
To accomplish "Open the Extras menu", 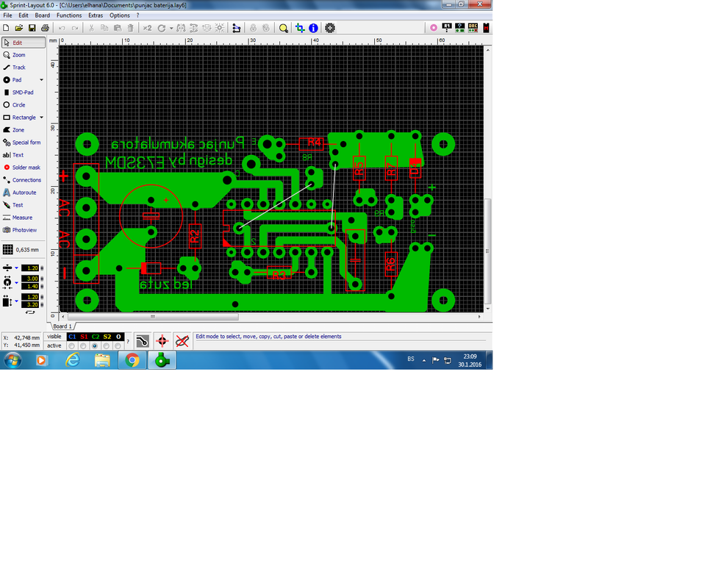I will 96,15.
